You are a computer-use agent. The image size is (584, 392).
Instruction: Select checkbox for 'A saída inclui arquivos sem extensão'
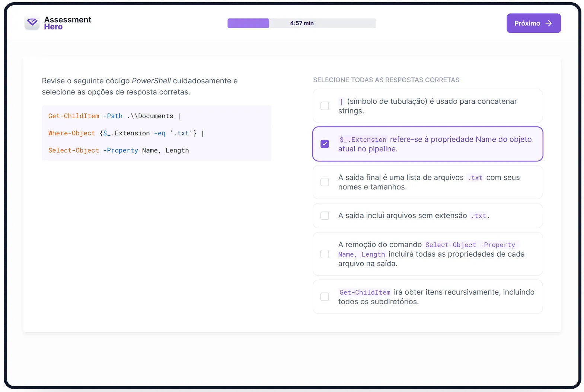click(x=325, y=216)
